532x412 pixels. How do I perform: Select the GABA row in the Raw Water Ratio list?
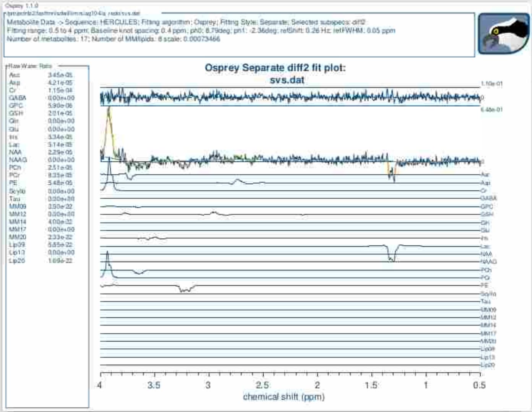click(42, 98)
